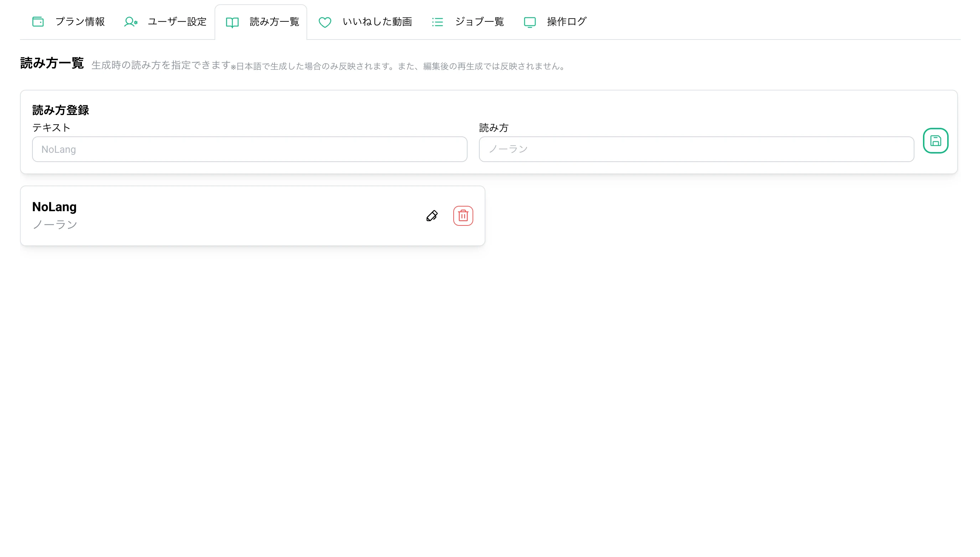Image resolution: width=980 pixels, height=557 pixels.
Task: Focus the 読み方 input field
Action: (696, 149)
